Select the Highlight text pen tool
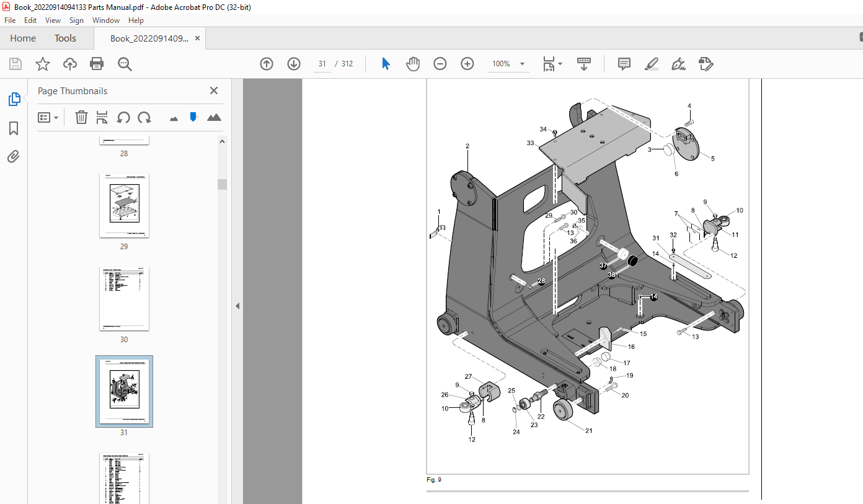The height and width of the screenshot is (504, 863). tap(652, 64)
